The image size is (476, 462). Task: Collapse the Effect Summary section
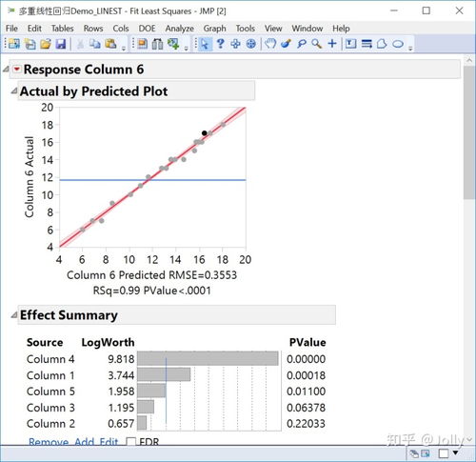point(14,315)
